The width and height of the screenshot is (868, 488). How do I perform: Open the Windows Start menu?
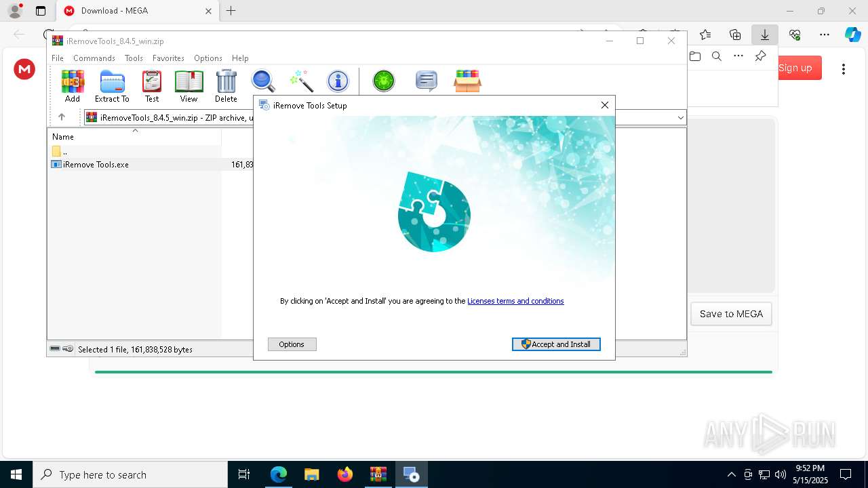(16, 474)
